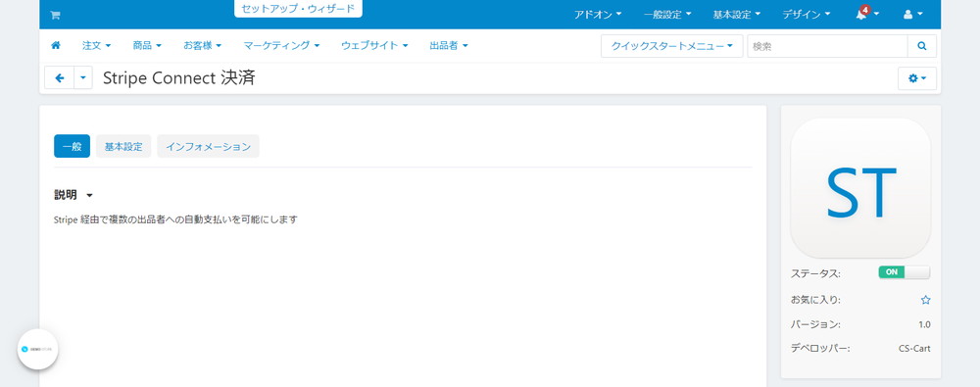Viewport: 980px width, 387px height.
Task: Open the ウェブサイト menu
Action: (x=374, y=46)
